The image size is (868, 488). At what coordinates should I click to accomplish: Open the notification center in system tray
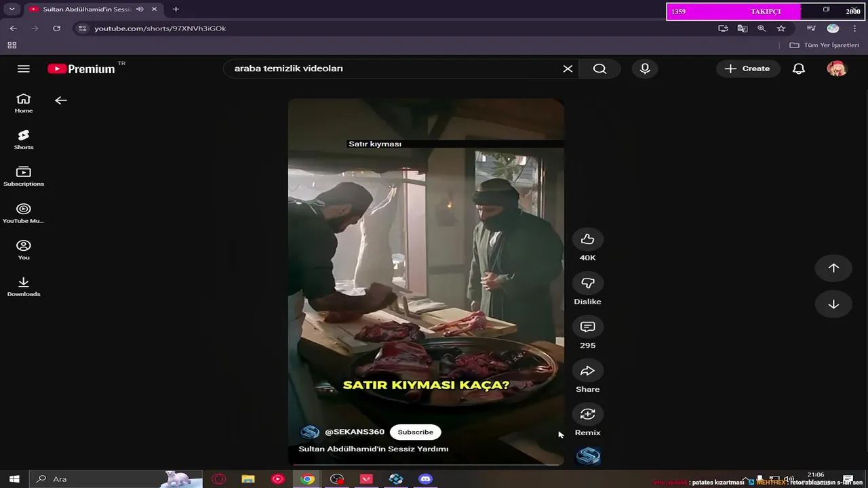(848, 480)
